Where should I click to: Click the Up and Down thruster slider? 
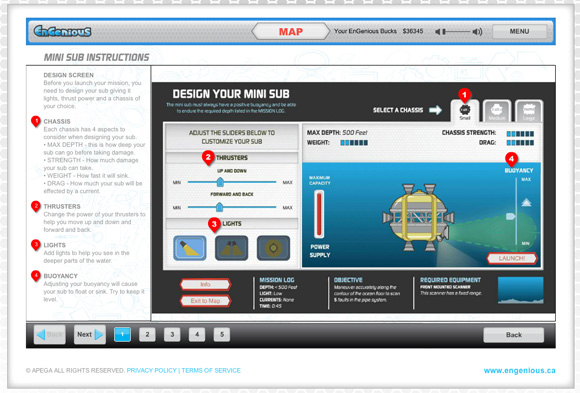232,182
